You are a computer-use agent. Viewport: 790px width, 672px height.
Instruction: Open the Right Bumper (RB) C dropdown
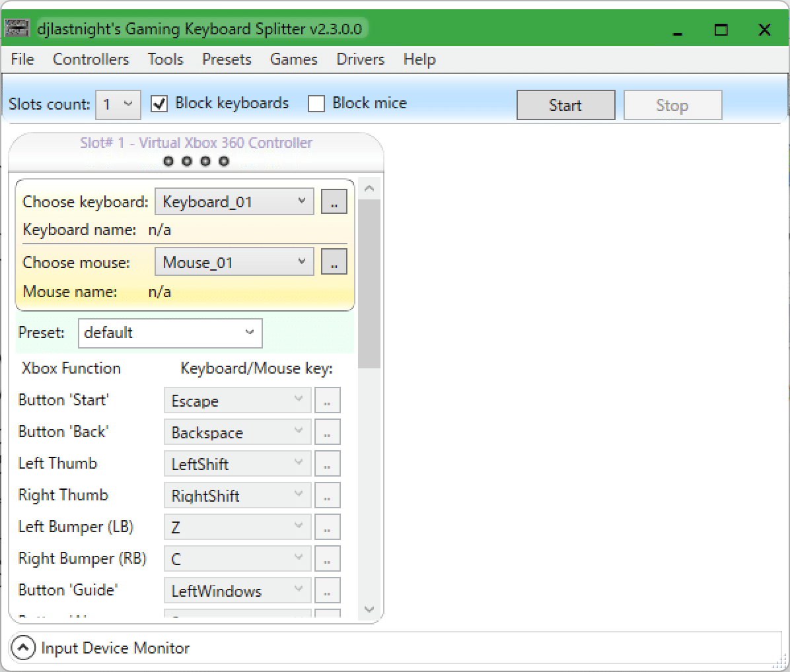(237, 558)
